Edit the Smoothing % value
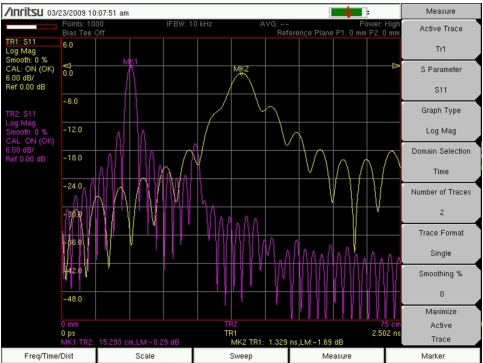The image size is (483, 363). pos(441,284)
